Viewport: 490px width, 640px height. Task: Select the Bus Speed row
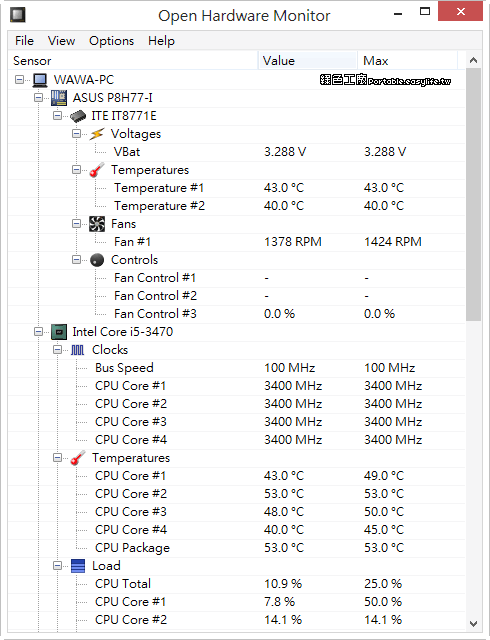237,368
